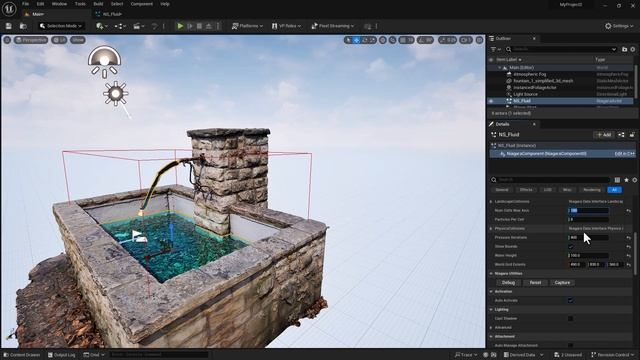
Task: Click the Outliner add folder icon
Action: 624,49
